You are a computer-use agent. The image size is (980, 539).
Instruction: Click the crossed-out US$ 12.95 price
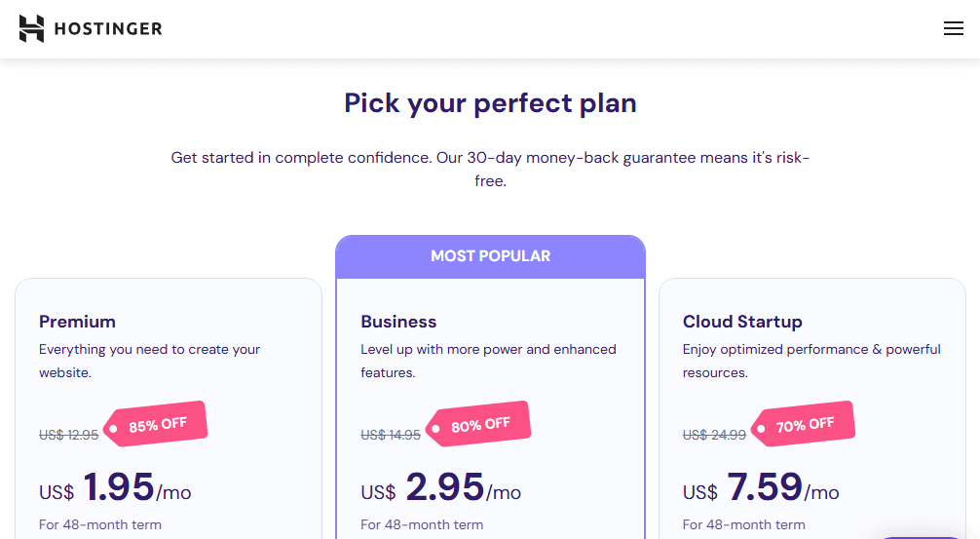pyautogui.click(x=69, y=435)
